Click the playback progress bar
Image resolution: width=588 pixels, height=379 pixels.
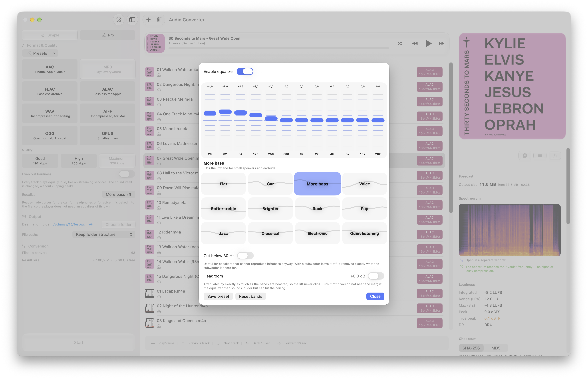[279, 48]
